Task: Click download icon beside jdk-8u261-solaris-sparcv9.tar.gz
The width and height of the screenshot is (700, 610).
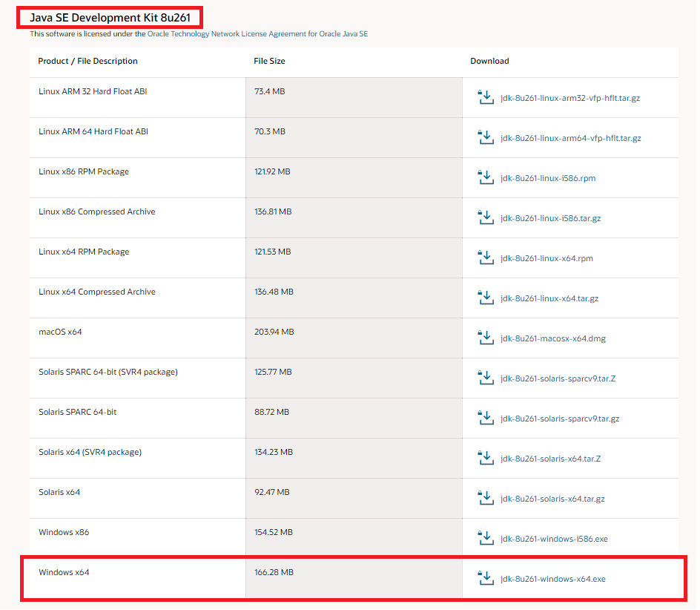Action: click(485, 417)
